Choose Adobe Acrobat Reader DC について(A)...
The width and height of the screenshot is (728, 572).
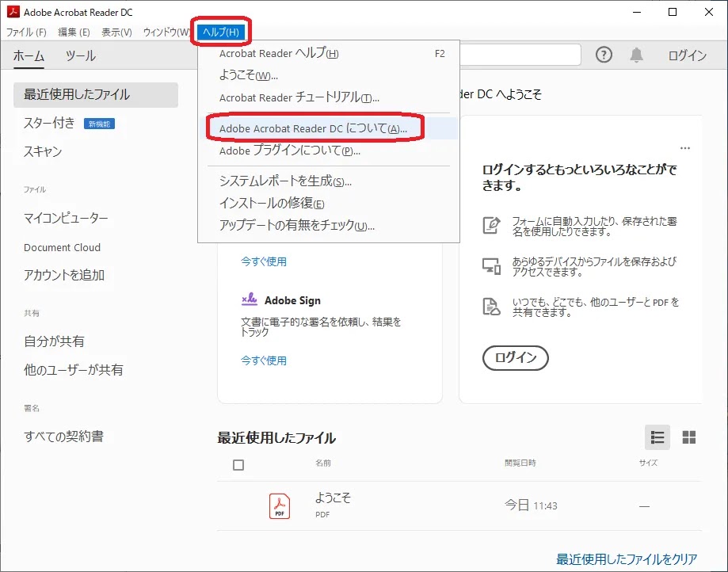(329, 128)
